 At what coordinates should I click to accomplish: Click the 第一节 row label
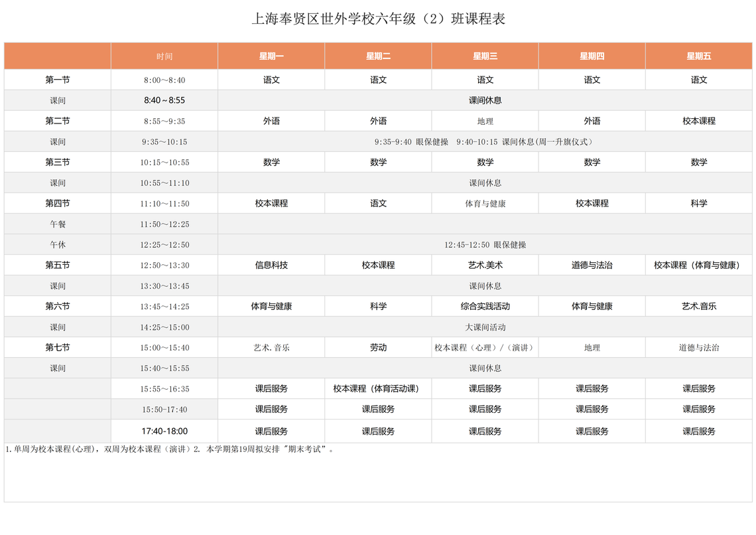(58, 80)
